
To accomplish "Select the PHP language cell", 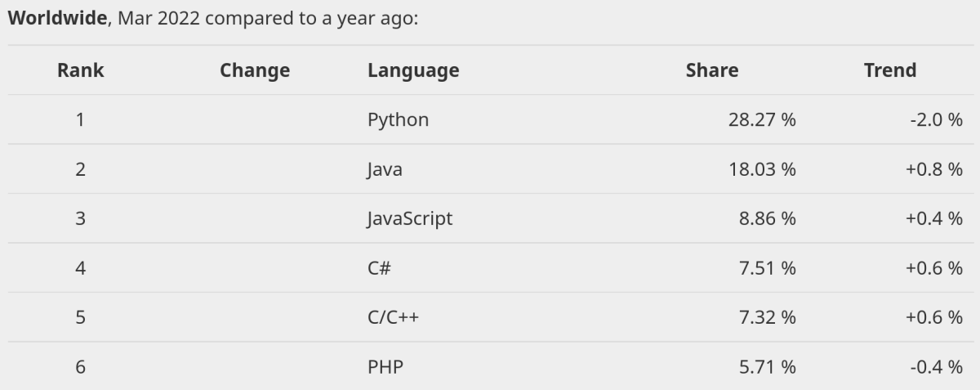I will (x=385, y=367).
